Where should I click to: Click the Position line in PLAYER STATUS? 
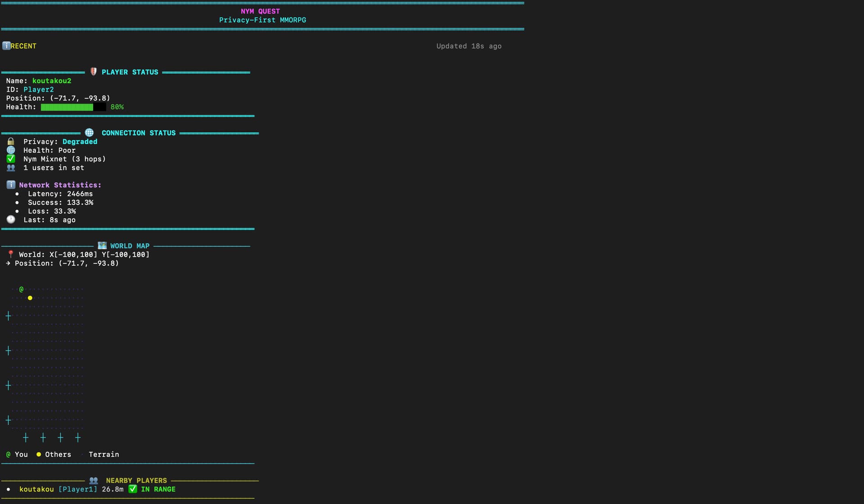coord(58,98)
